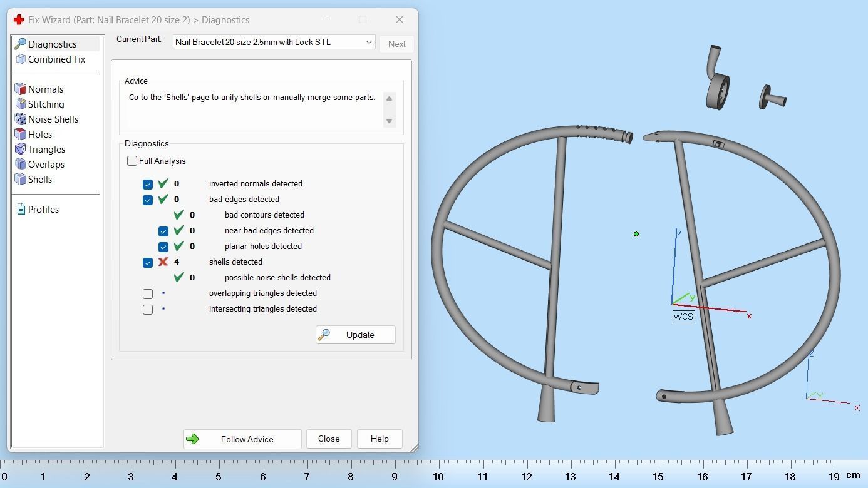Open the Current Part dropdown
Screen dimensions: 868x488
pos(274,42)
